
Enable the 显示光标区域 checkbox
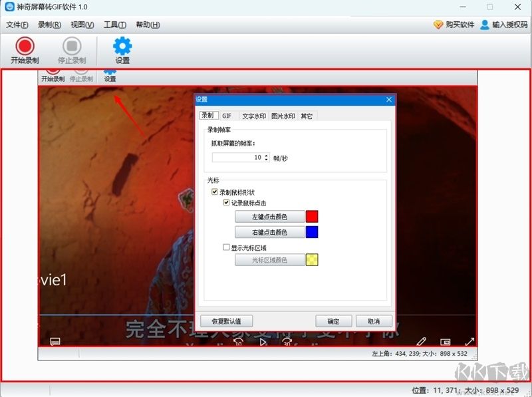226,247
